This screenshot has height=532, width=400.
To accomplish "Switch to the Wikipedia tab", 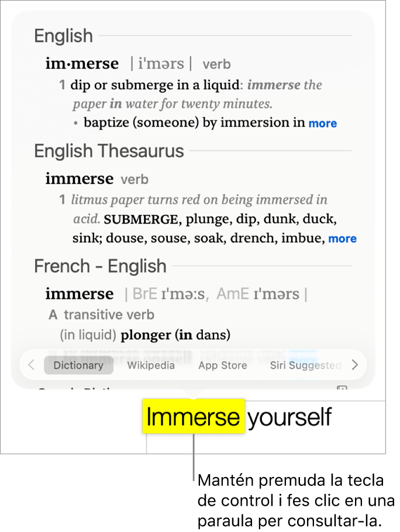I will click(x=151, y=365).
